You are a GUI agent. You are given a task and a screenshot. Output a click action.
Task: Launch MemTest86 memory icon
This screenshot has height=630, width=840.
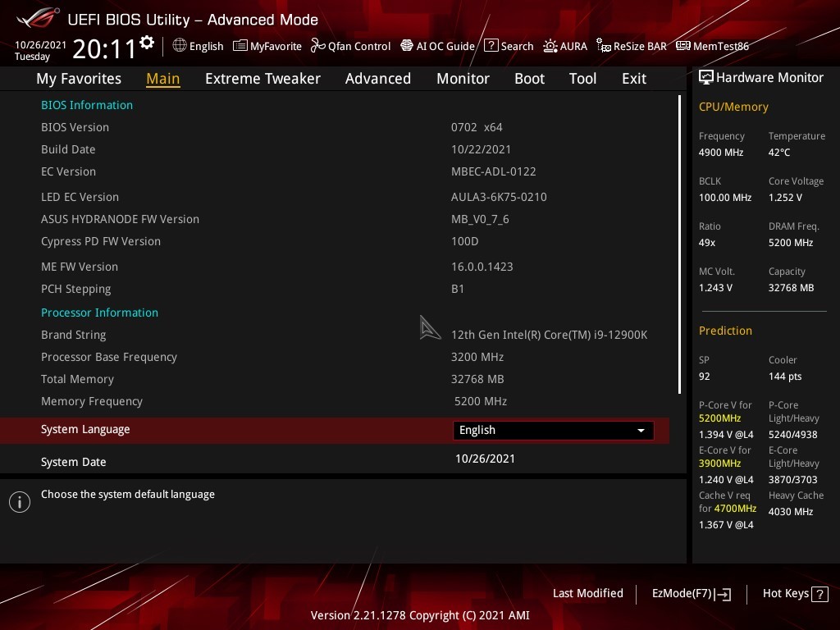[683, 46]
